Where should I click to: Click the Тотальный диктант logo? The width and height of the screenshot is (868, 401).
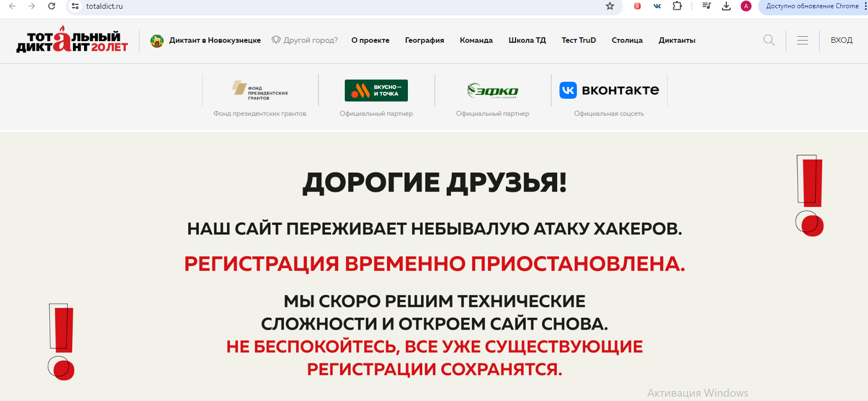72,41
